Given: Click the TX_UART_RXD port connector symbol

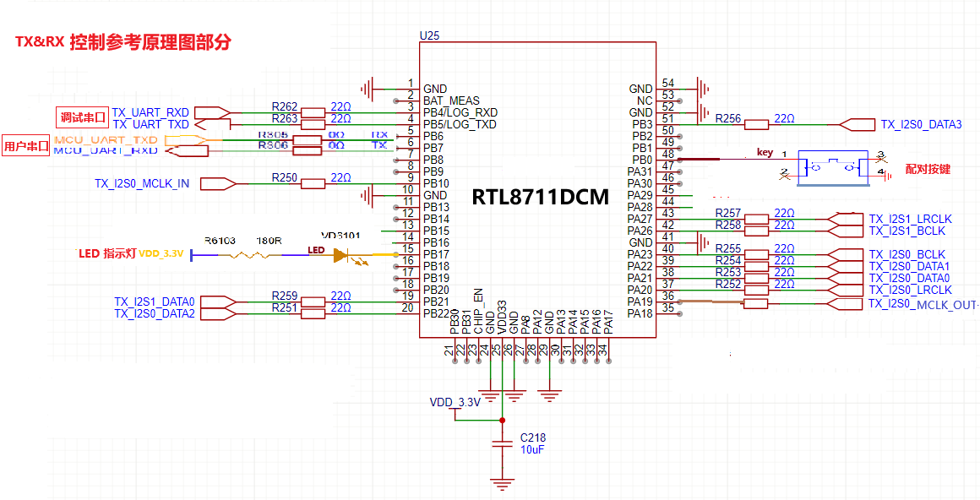Looking at the screenshot, I should pyautogui.click(x=213, y=112).
